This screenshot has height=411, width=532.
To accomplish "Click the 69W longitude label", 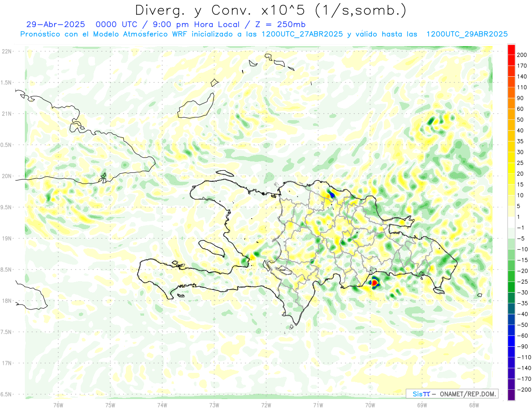I will [x=422, y=405].
